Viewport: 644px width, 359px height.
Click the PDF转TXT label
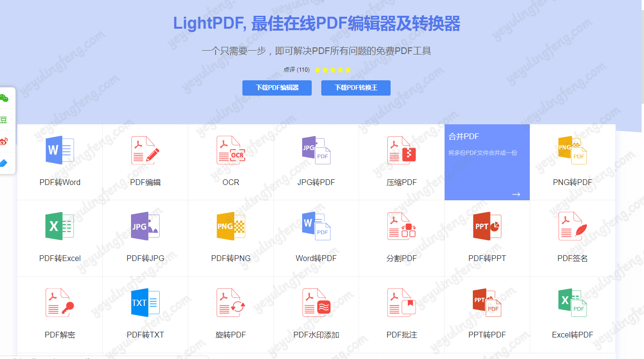click(x=145, y=335)
